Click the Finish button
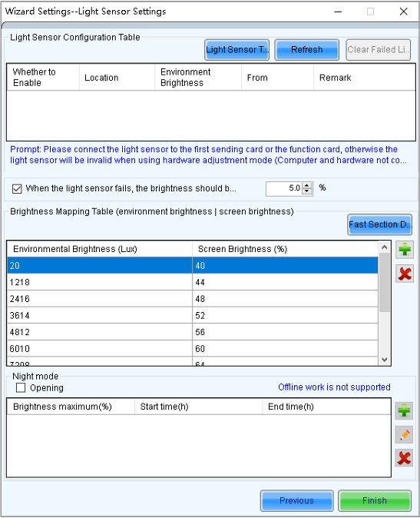This screenshot has height=518, width=420. pyautogui.click(x=375, y=500)
